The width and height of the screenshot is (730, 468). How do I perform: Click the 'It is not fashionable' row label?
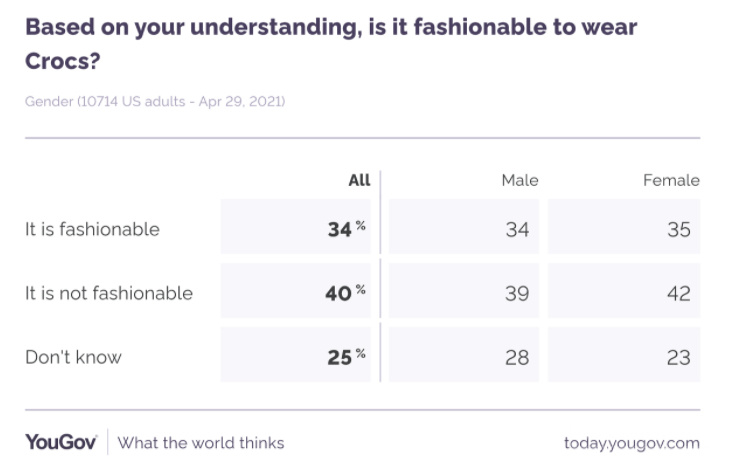(109, 293)
